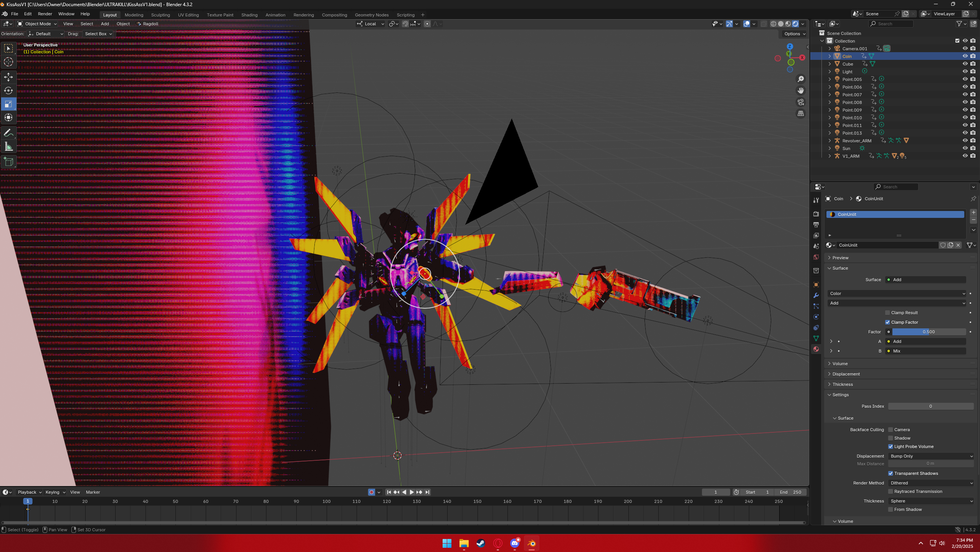
Task: Expand the Preview panel
Action: coord(840,258)
